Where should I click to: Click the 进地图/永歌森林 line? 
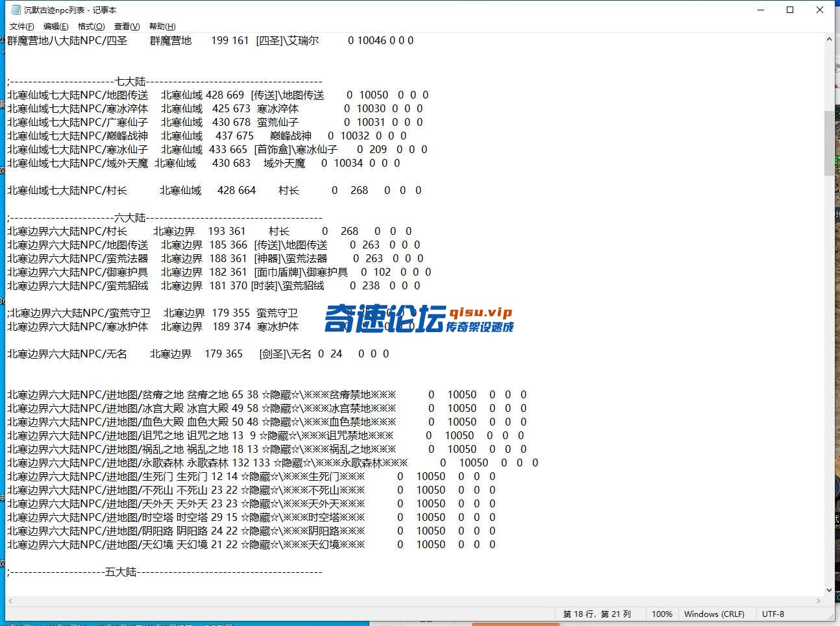point(273,463)
